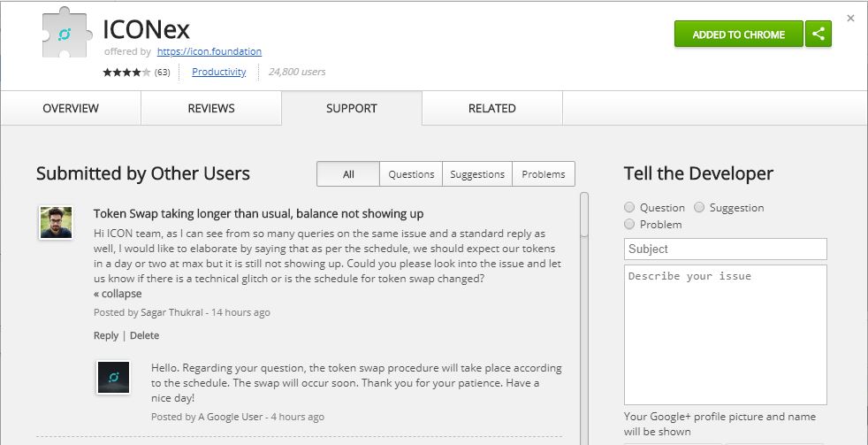The image size is (868, 445).
Task: Click the green share icon button
Action: 819,34
